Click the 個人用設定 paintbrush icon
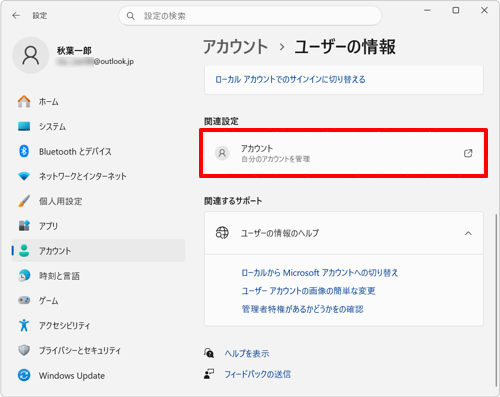The width and height of the screenshot is (500, 397). pos(24,201)
